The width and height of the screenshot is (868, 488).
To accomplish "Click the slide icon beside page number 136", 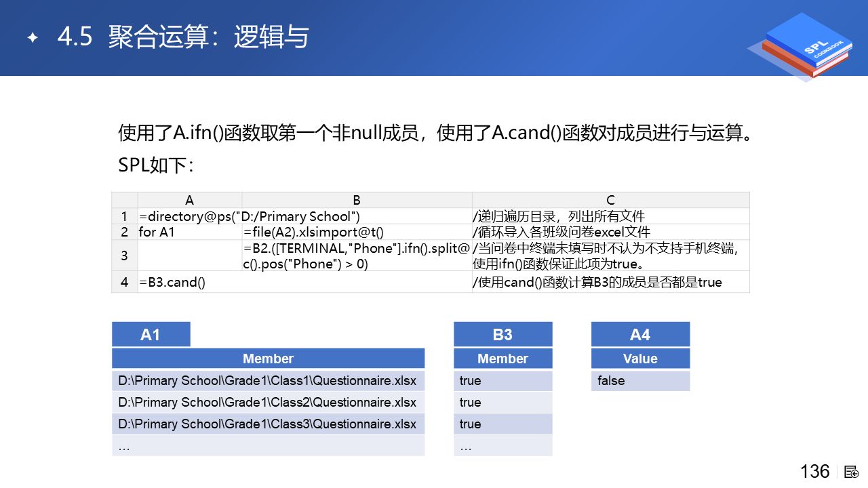I will tap(852, 472).
